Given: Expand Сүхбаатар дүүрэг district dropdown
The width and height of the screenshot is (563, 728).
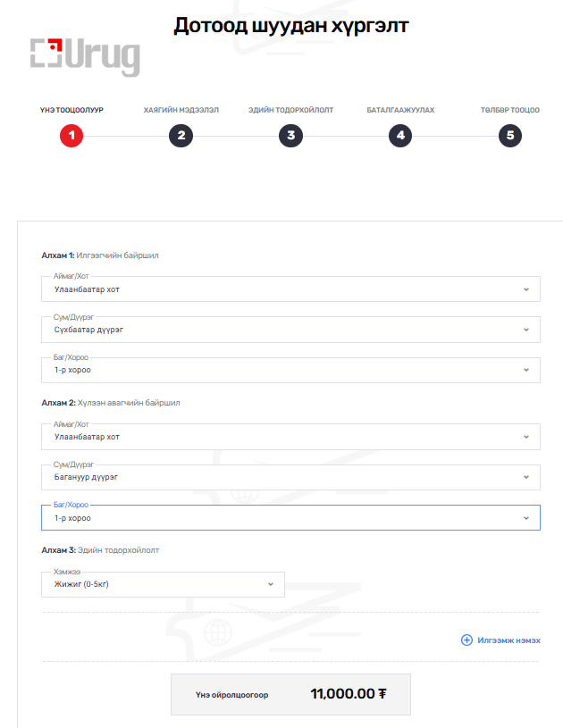Looking at the screenshot, I should (x=290, y=330).
